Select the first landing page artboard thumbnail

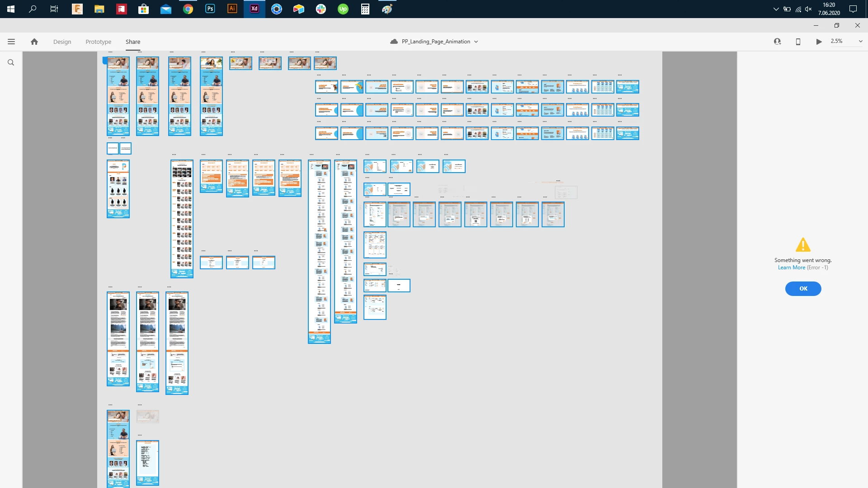click(x=118, y=96)
